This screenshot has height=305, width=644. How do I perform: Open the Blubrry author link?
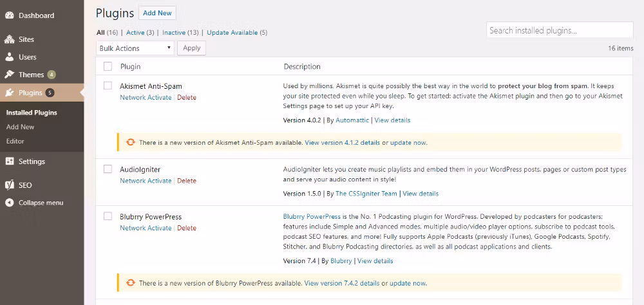[341, 261]
